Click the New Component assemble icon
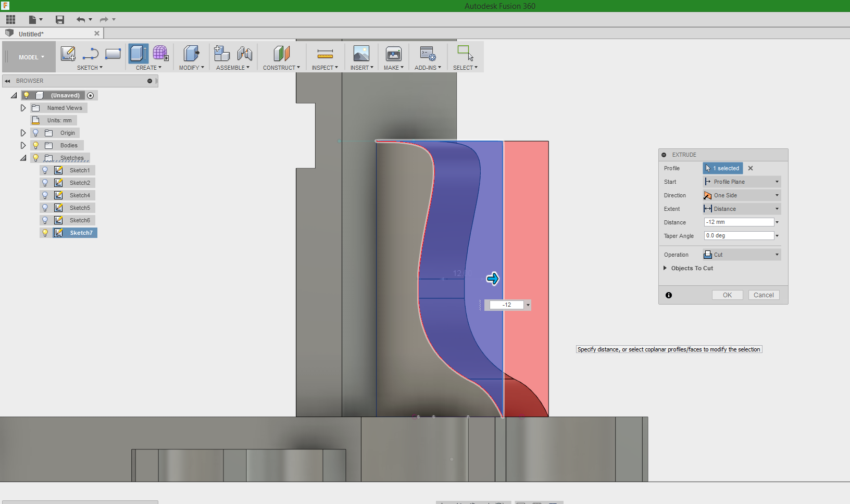This screenshot has width=850, height=504. tap(221, 54)
